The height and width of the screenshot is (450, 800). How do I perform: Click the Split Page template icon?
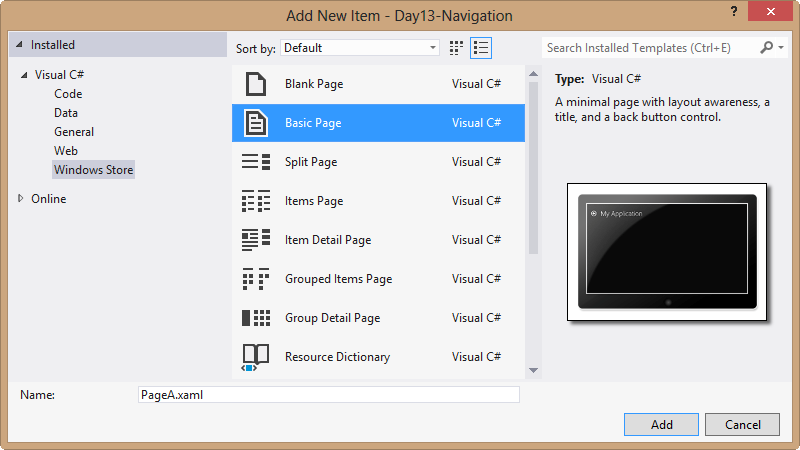256,162
